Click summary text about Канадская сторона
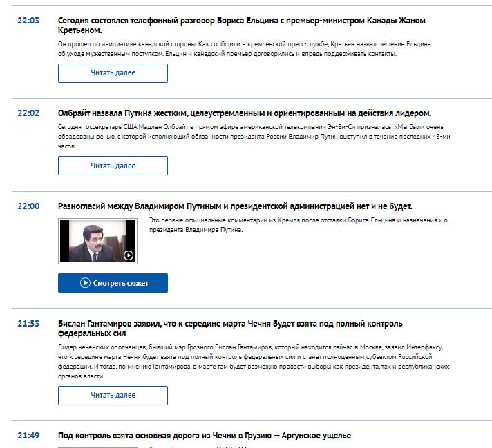492x448 pixels. 244,49
